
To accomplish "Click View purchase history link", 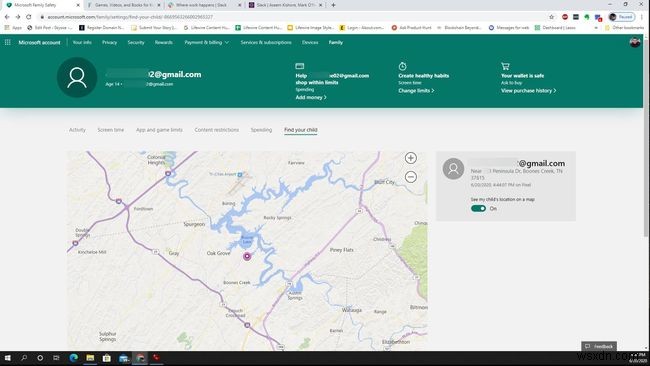I will click(529, 90).
